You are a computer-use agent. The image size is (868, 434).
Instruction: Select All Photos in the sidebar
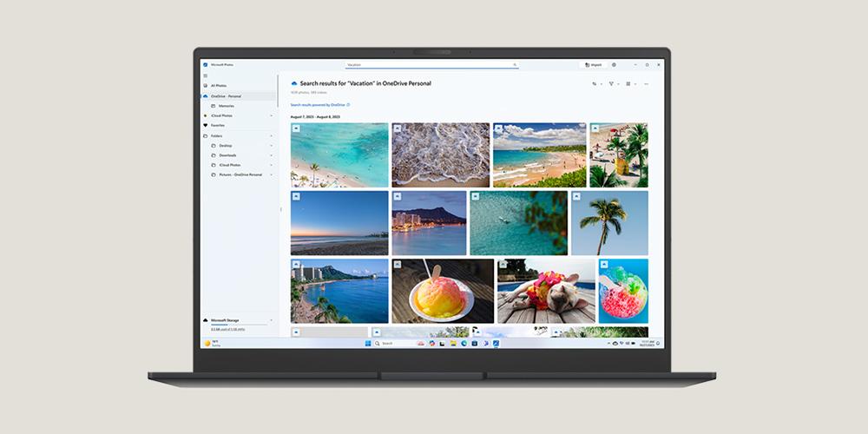click(218, 86)
